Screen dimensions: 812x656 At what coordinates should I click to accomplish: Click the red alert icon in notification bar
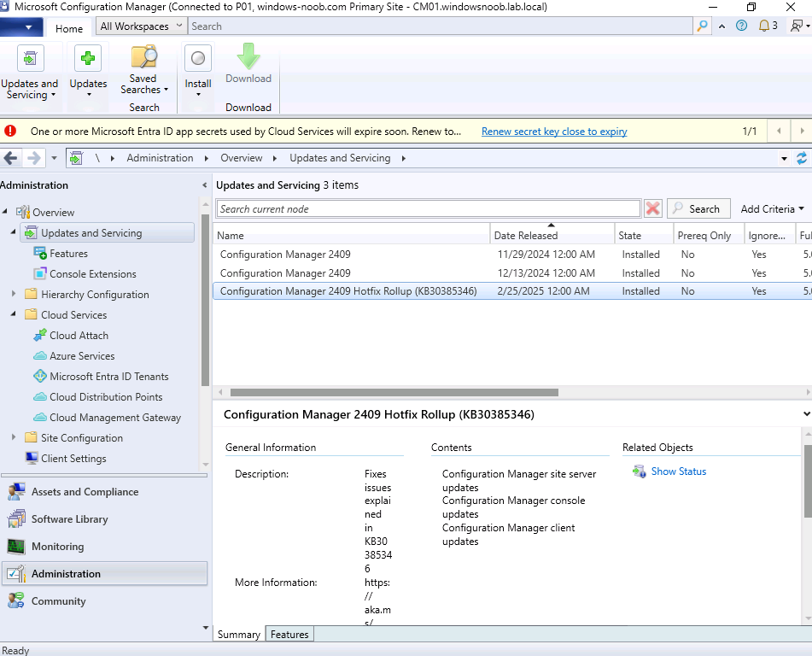10,131
